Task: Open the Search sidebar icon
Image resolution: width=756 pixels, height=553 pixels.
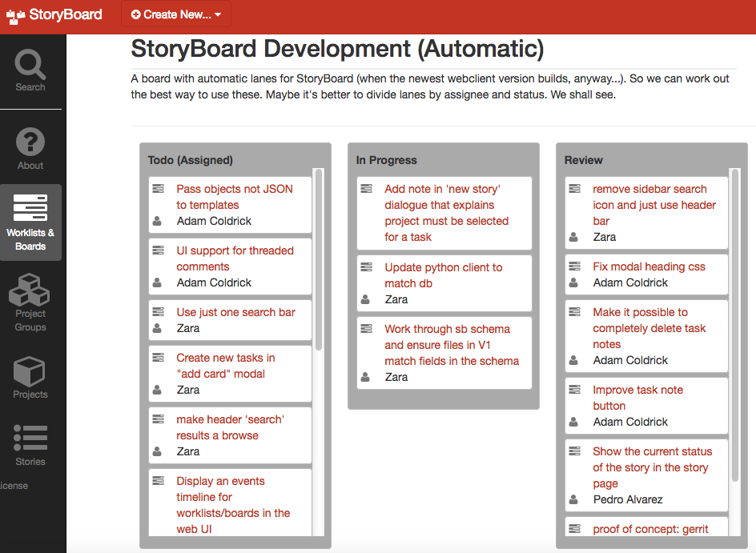Action: tap(30, 64)
